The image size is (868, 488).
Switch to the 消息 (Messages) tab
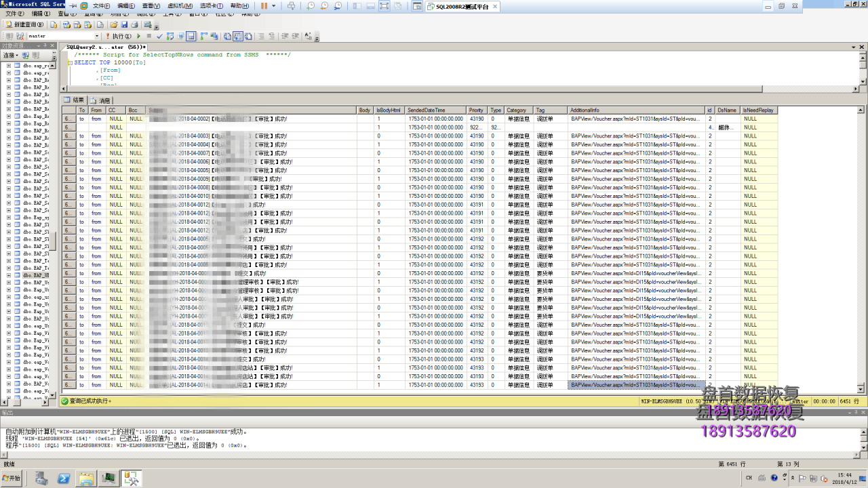tap(100, 100)
